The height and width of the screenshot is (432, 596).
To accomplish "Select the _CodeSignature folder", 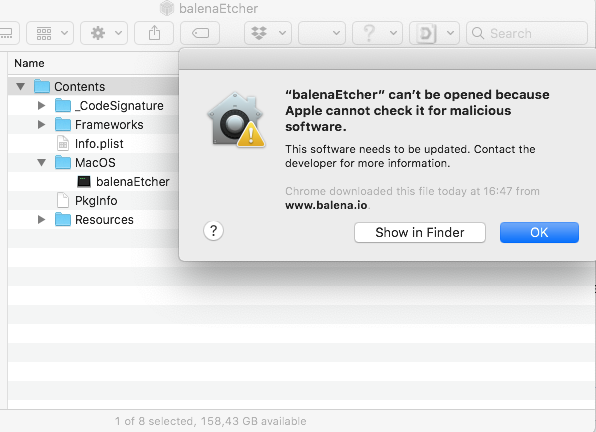I will pos(119,105).
